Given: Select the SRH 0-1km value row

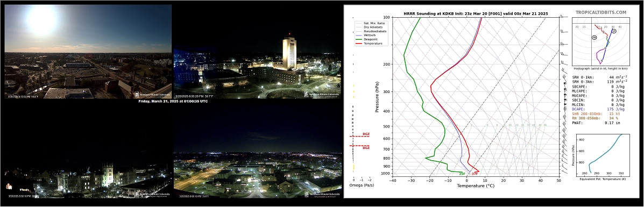Looking at the screenshot, I should pyautogui.click(x=600, y=77).
